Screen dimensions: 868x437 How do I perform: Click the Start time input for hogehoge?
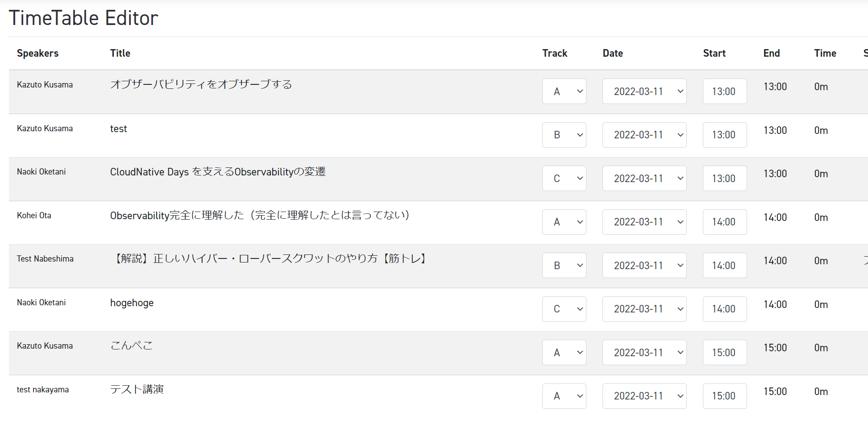tap(724, 309)
